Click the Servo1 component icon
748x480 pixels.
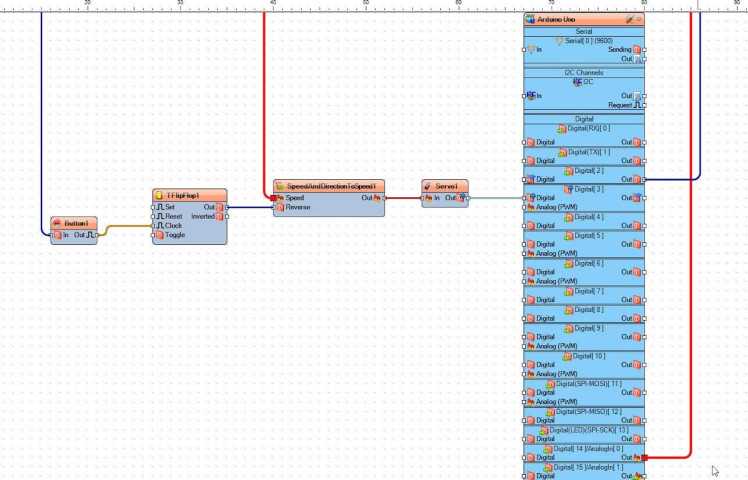point(428,186)
